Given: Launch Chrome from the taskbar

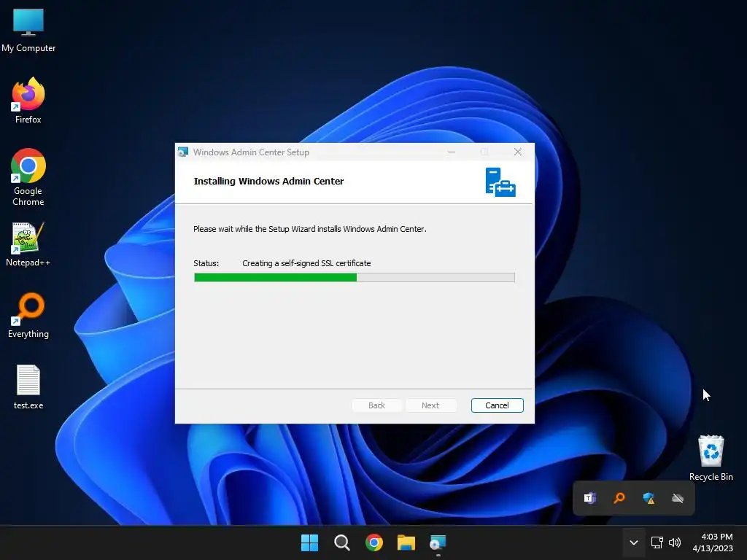Looking at the screenshot, I should [x=374, y=542].
